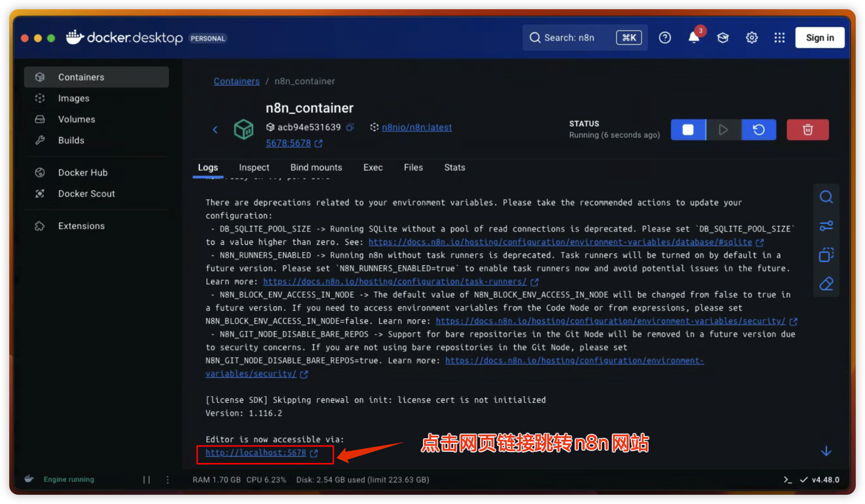Viewport: 865px width, 504px height.
Task: Open the log display options sliders icon
Action: tap(826, 226)
